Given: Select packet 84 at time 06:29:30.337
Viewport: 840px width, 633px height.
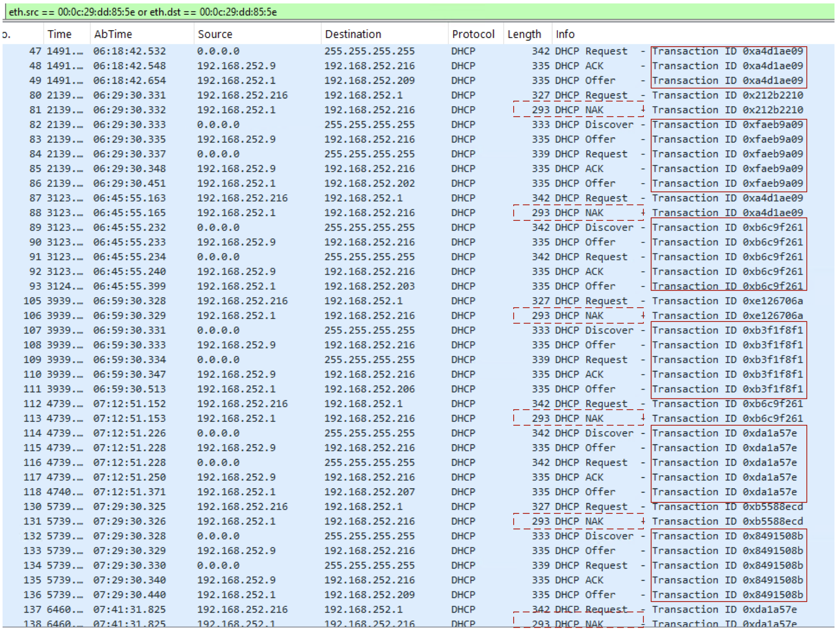Looking at the screenshot, I should (x=418, y=154).
